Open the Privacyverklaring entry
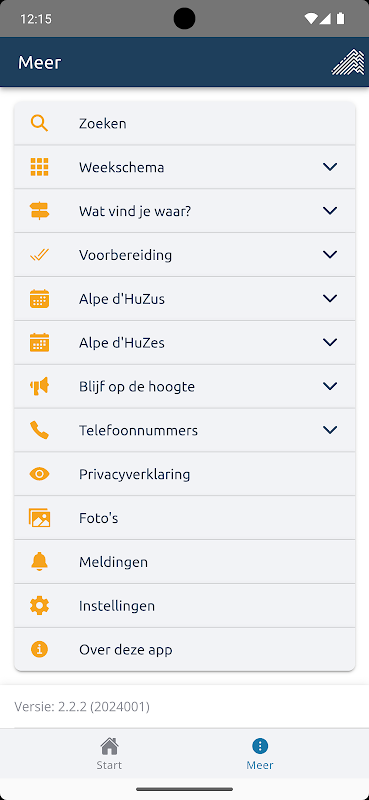Image resolution: width=369 pixels, height=800 pixels. [x=185, y=474]
